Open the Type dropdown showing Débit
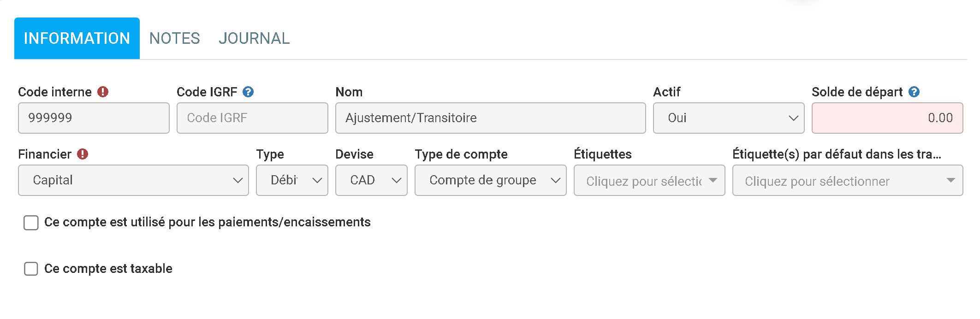Viewport: 980px width, 319px height. point(291,180)
